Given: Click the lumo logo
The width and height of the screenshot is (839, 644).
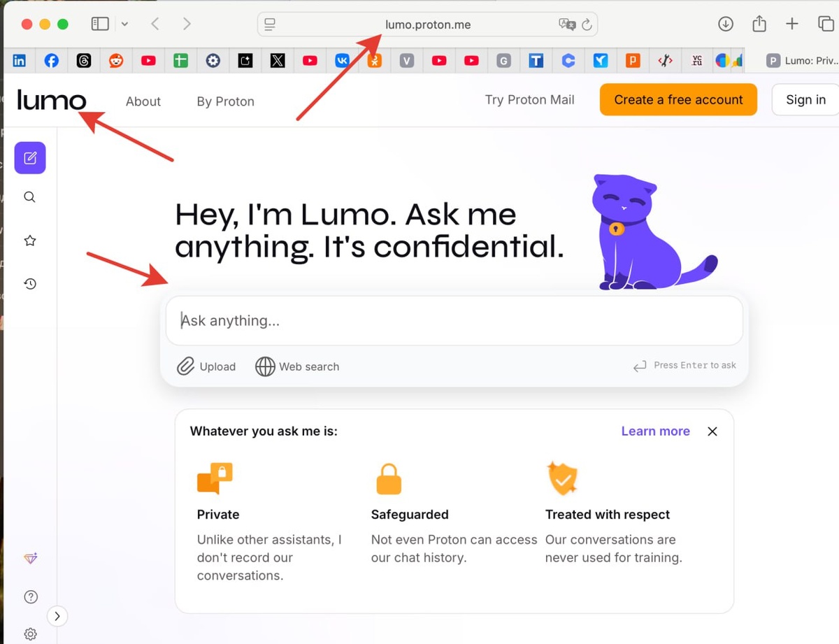Looking at the screenshot, I should point(52,101).
